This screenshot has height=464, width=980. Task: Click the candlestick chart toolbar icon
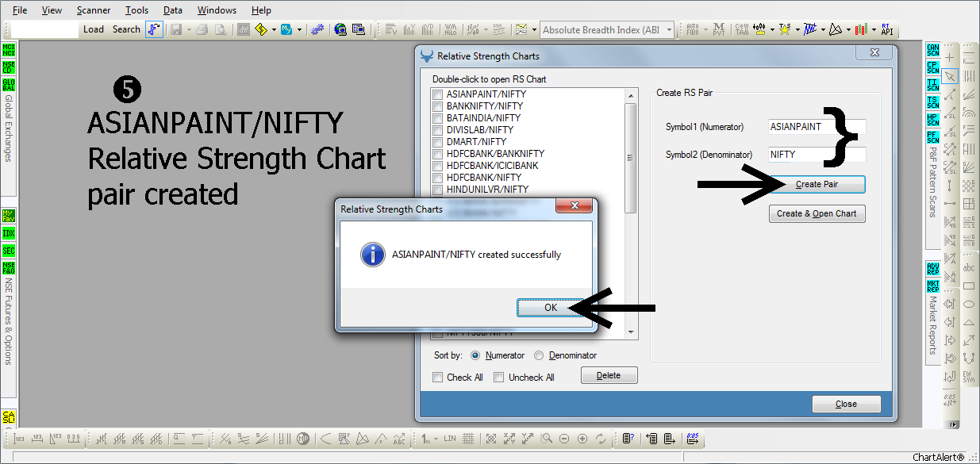pos(862,29)
